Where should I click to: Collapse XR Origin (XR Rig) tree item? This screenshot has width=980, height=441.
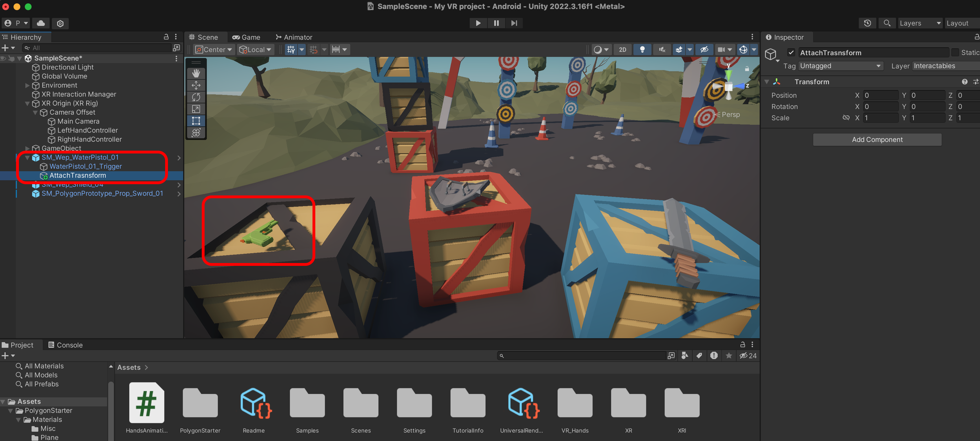pyautogui.click(x=27, y=103)
